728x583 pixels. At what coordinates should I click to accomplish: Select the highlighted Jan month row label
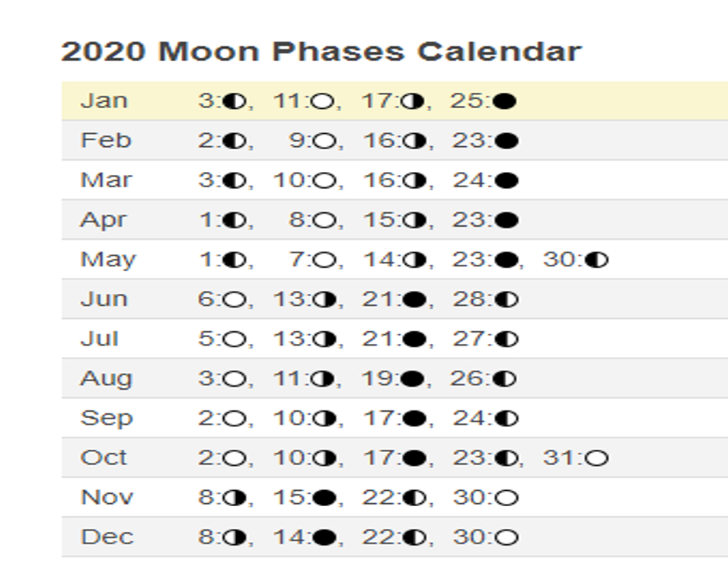pos(104,100)
